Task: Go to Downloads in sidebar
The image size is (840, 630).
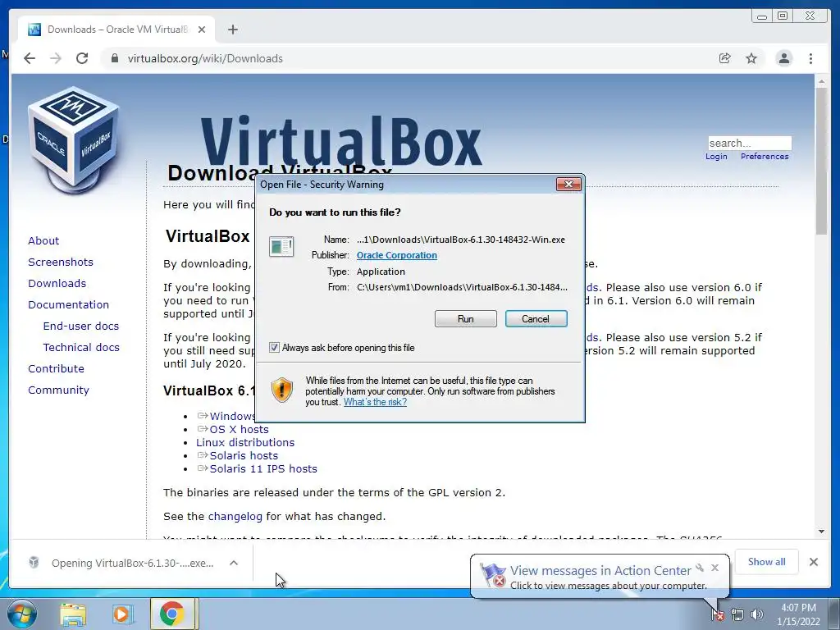Action: (57, 283)
